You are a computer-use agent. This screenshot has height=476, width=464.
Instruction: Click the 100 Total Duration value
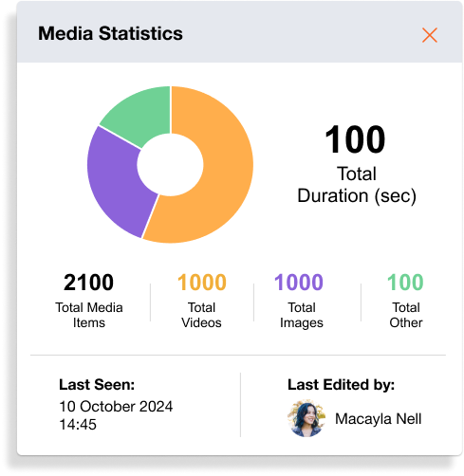tap(355, 139)
